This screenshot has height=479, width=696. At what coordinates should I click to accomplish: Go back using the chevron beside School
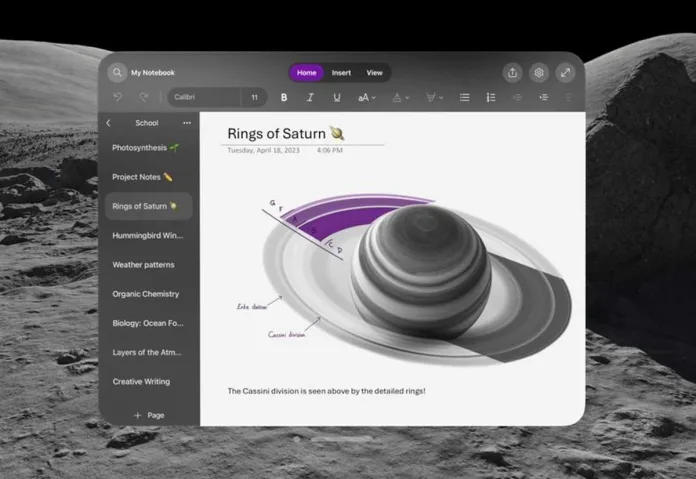coord(108,123)
